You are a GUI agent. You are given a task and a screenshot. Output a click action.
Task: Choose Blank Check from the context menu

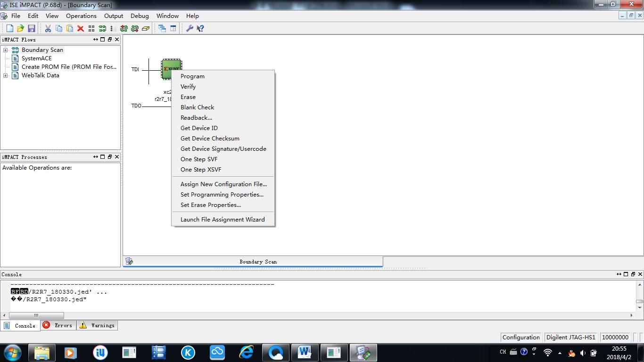tap(223, 107)
